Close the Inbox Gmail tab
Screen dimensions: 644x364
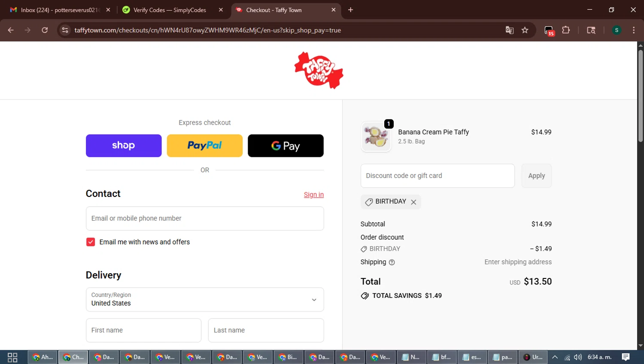pyautogui.click(x=108, y=10)
